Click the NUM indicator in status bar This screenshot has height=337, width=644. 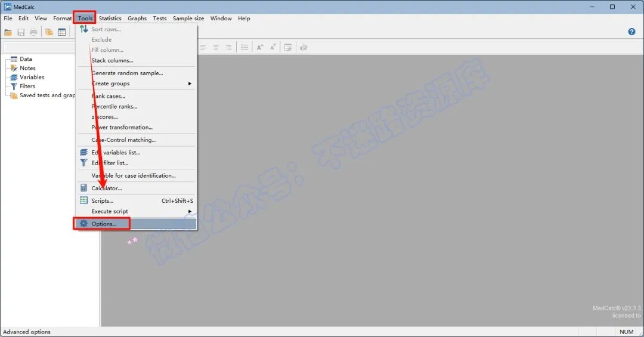point(626,332)
